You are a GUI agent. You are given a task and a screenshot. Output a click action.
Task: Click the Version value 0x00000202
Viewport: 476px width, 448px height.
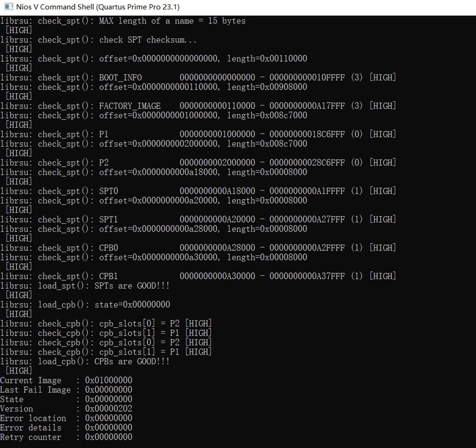point(108,408)
